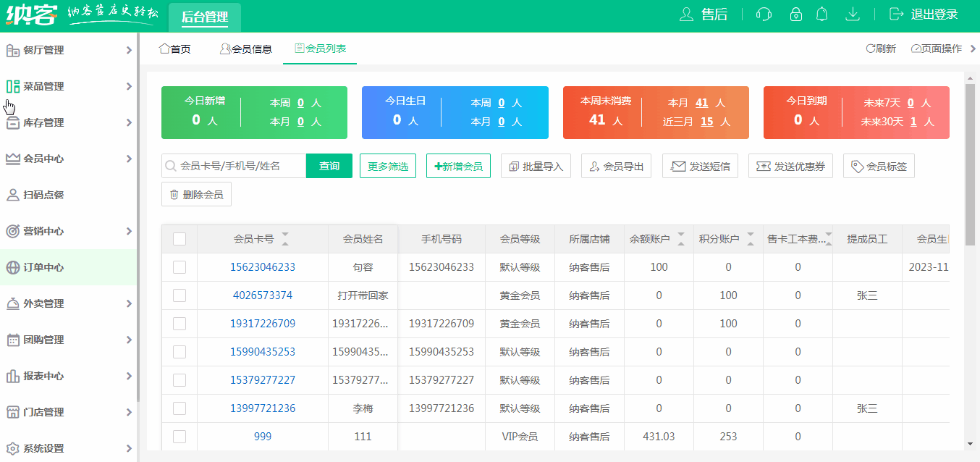Check the row for member 15623046233
Screen dimensions: 980x462
[179, 267]
